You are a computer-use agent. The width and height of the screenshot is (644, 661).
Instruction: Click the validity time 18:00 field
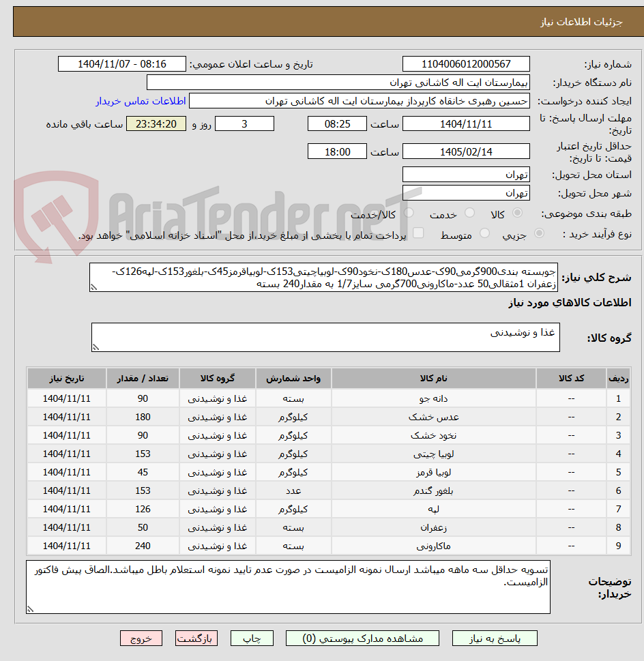point(337,151)
